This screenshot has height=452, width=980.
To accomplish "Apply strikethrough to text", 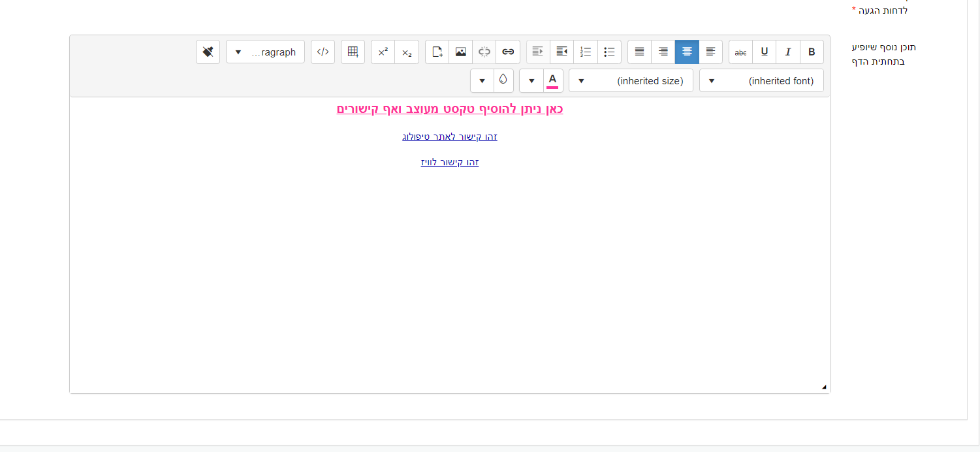I will (740, 52).
